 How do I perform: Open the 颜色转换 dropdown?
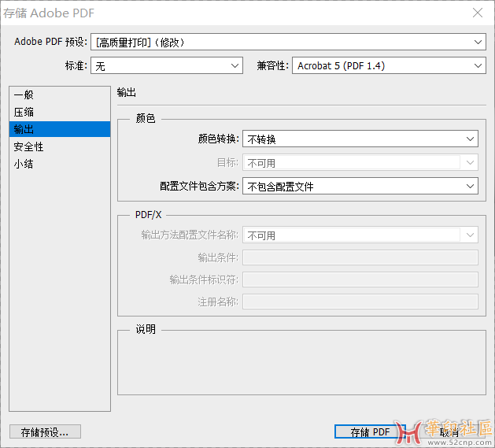point(360,139)
